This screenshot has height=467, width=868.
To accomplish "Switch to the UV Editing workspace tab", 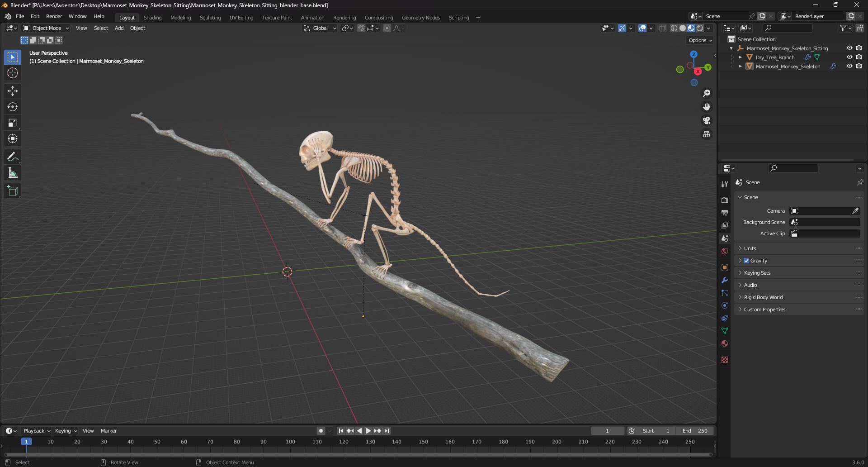I will 241,18.
